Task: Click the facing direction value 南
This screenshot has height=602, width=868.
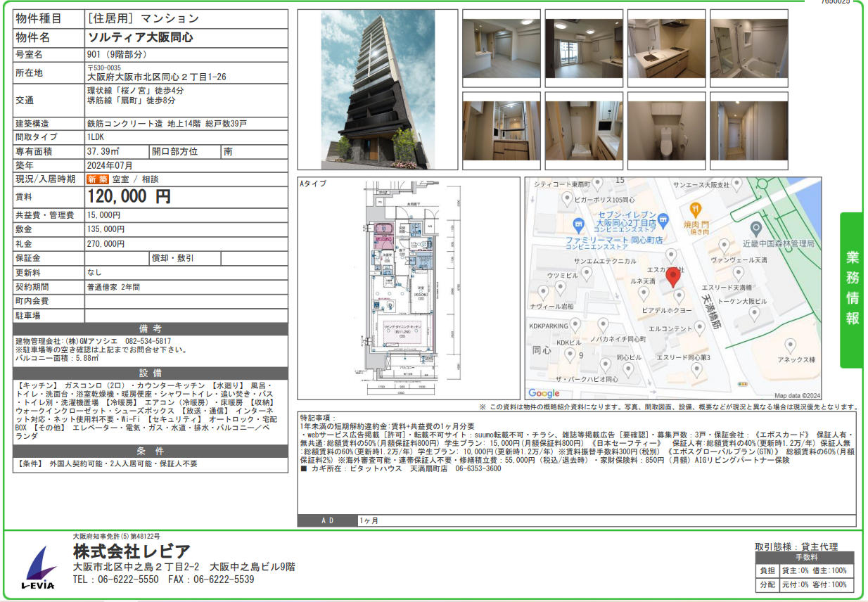Action: (x=228, y=151)
